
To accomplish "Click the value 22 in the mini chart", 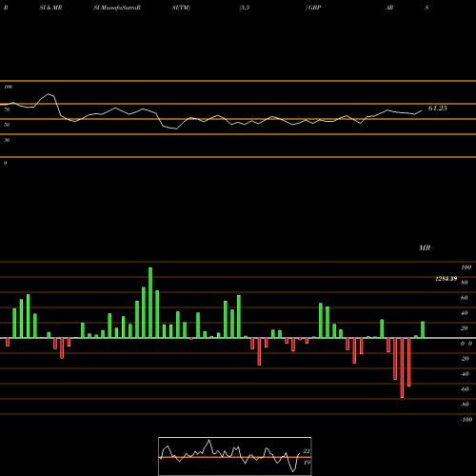I will click(x=307, y=451).
